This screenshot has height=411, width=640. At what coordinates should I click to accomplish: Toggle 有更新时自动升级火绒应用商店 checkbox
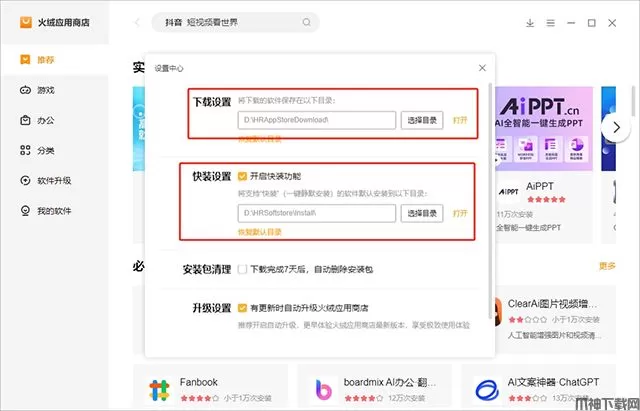coord(242,307)
